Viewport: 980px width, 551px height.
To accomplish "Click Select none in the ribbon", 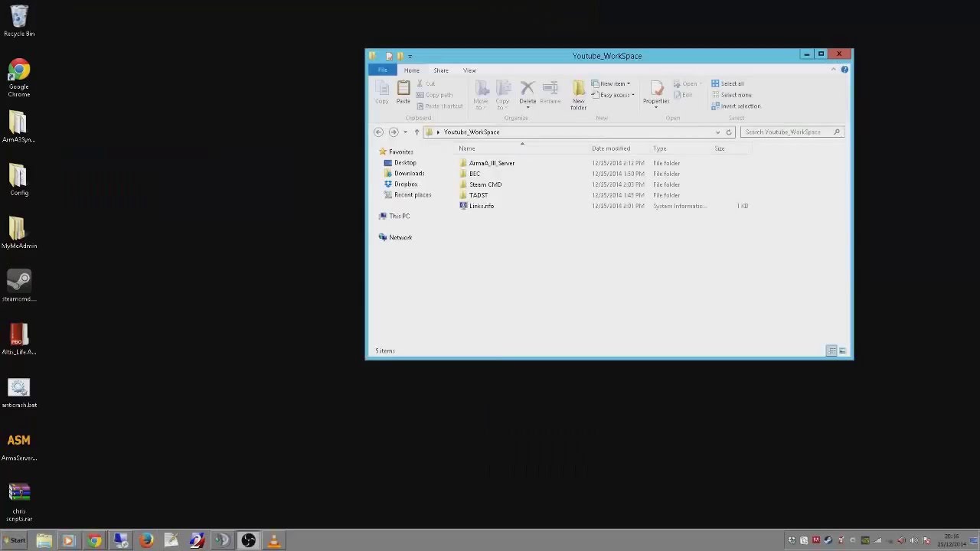I will pyautogui.click(x=732, y=95).
